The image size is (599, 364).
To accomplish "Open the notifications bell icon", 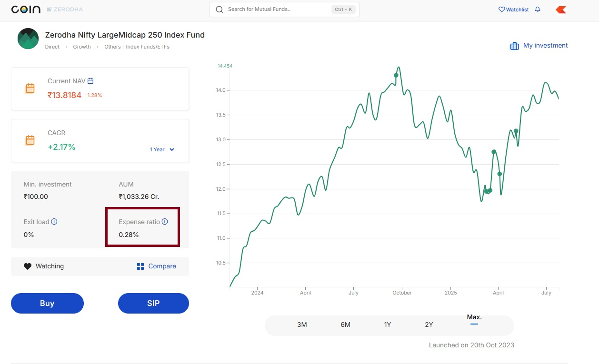I will (x=538, y=10).
